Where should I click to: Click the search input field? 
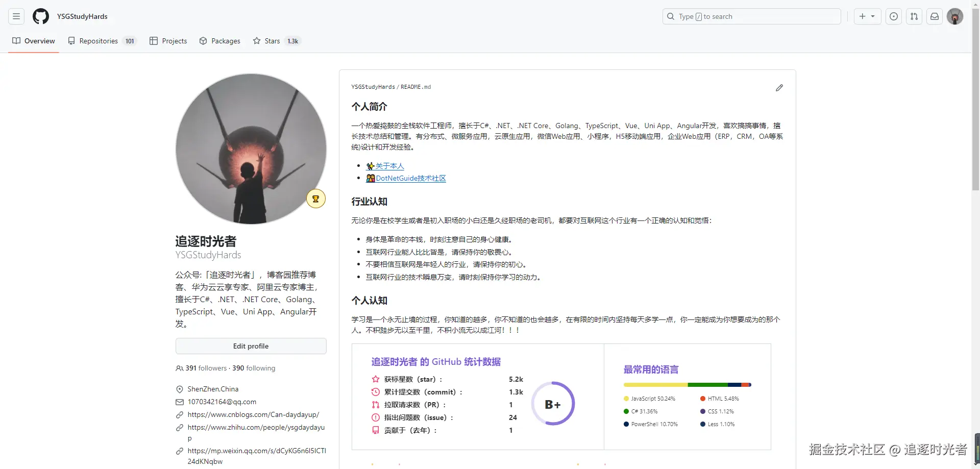pyautogui.click(x=751, y=16)
